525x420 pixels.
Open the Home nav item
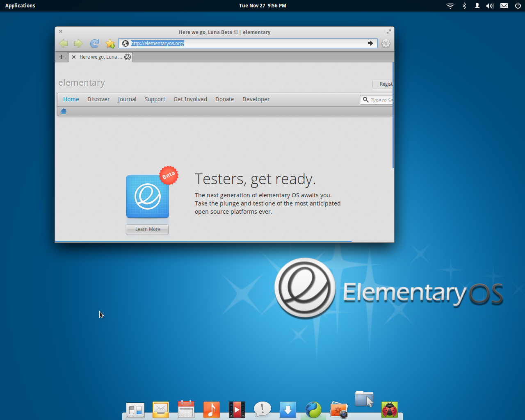coord(71,99)
